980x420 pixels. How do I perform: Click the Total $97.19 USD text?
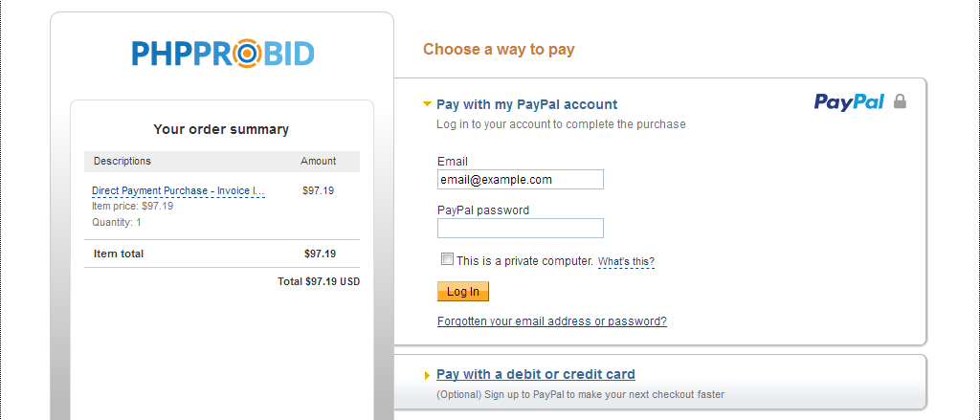coord(318,282)
